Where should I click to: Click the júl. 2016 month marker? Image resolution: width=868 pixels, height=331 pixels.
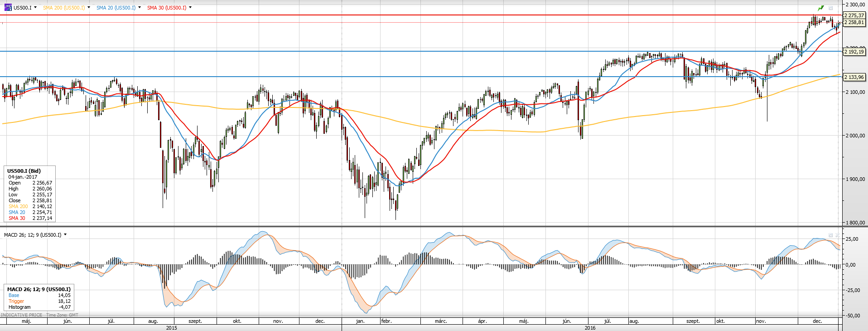click(608, 321)
